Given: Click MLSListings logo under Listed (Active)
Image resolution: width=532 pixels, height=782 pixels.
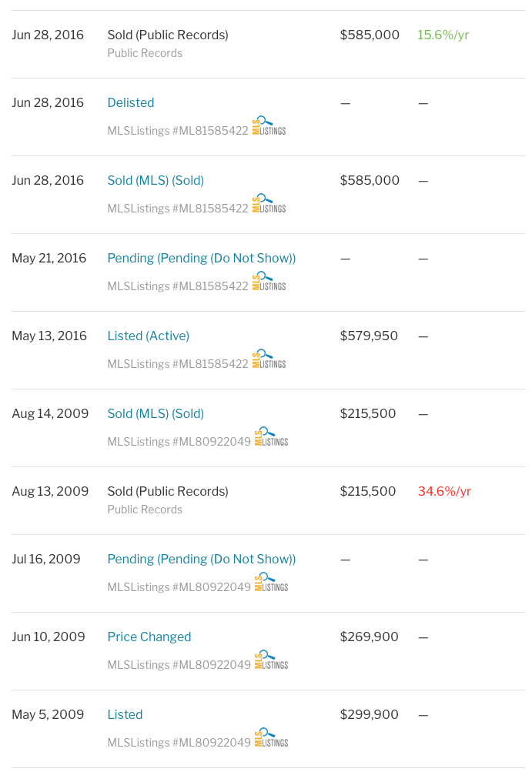Looking at the screenshot, I should (269, 359).
